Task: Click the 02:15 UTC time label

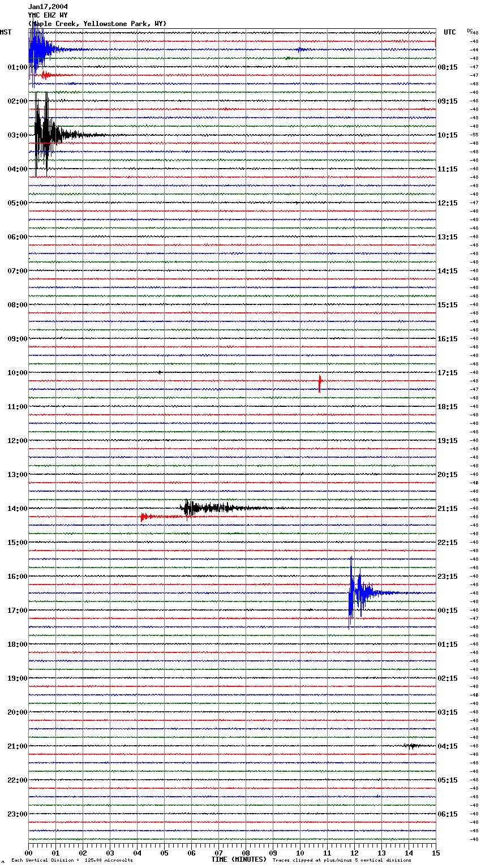Action: [448, 678]
